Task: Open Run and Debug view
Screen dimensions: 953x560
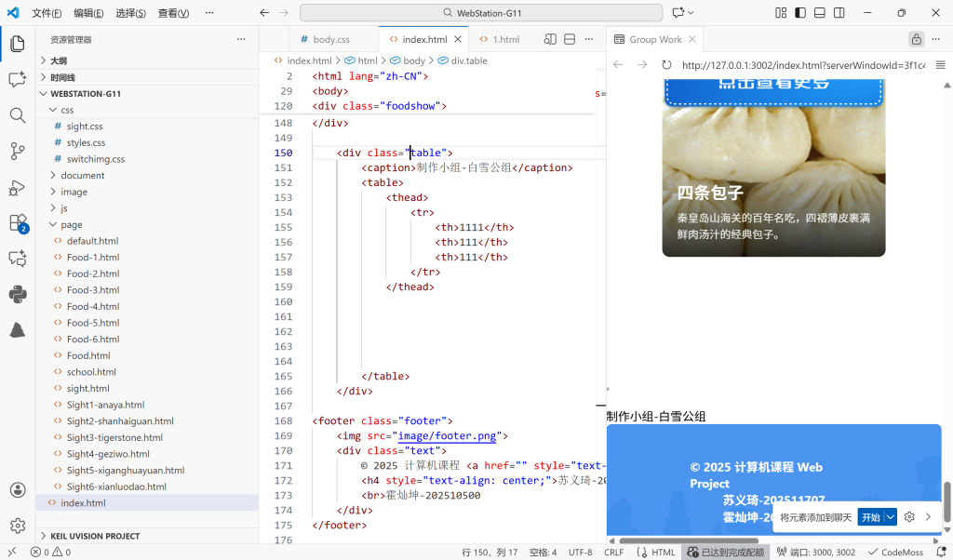Action: click(x=17, y=187)
